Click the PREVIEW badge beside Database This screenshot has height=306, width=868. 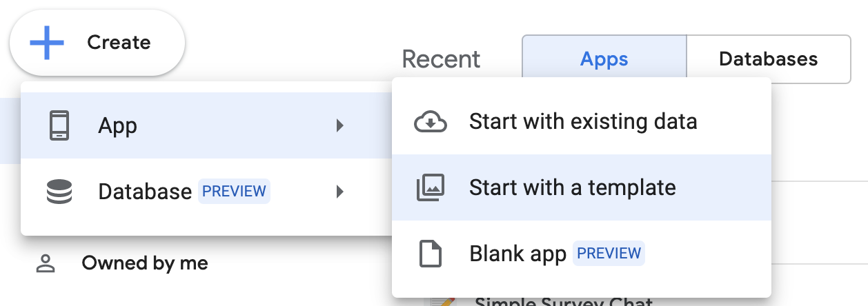(x=234, y=191)
